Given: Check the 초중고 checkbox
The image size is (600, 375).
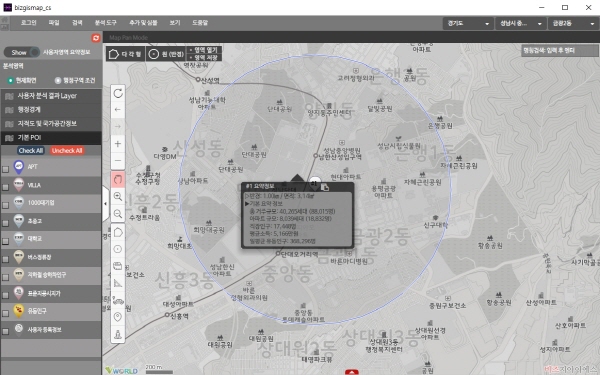Looking at the screenshot, I should [x=5, y=223].
